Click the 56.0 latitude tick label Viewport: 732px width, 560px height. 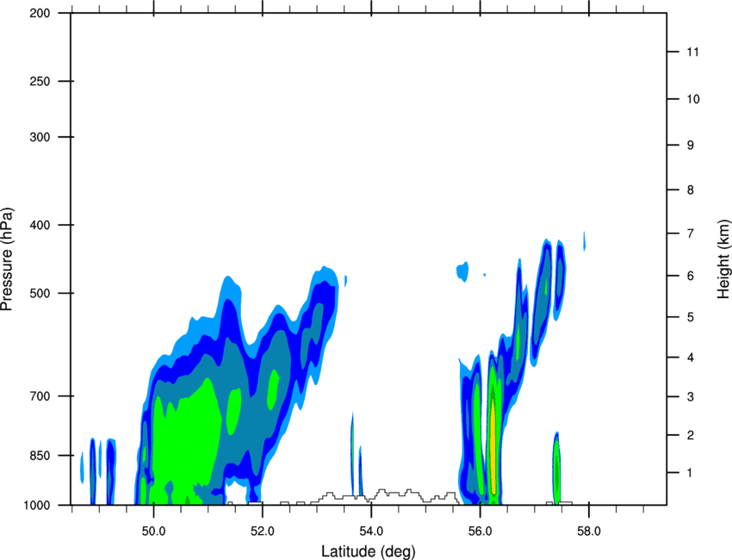pos(480,532)
